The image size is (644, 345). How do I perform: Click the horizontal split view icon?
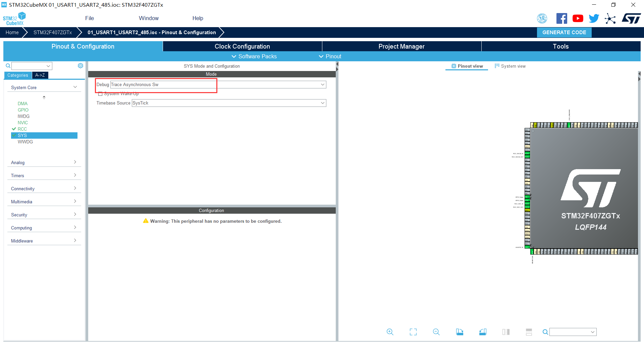pyautogui.click(x=529, y=332)
